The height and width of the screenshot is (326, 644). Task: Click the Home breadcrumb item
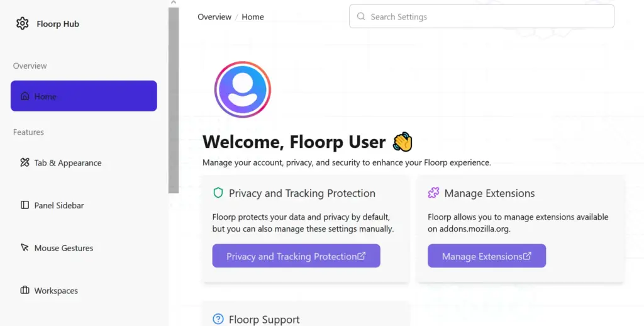253,17
